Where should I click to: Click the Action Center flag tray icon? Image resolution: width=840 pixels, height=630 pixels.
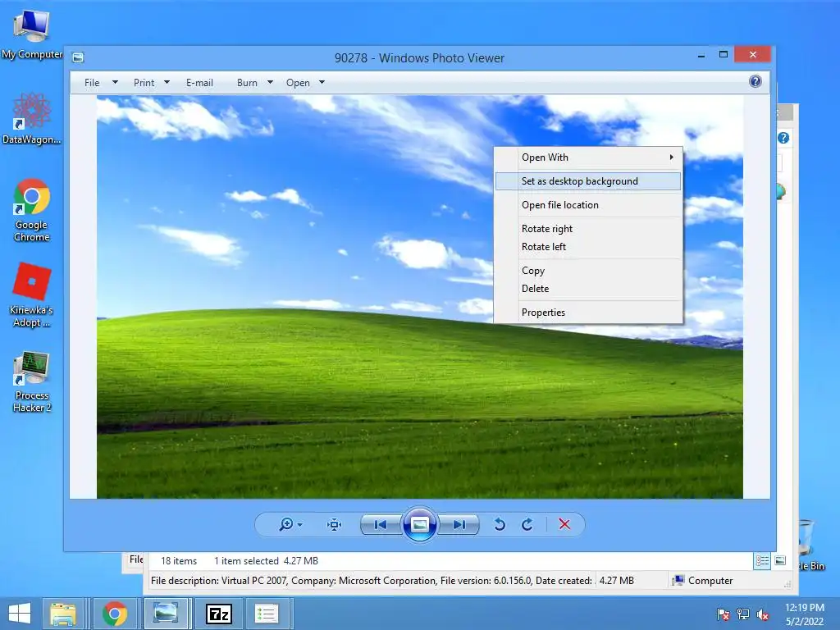pos(724,614)
